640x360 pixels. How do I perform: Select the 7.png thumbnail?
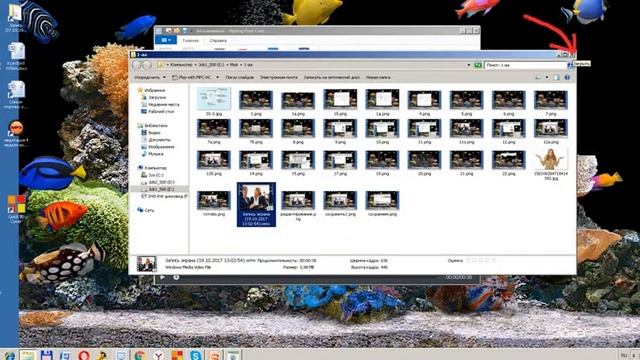[x=550, y=100]
